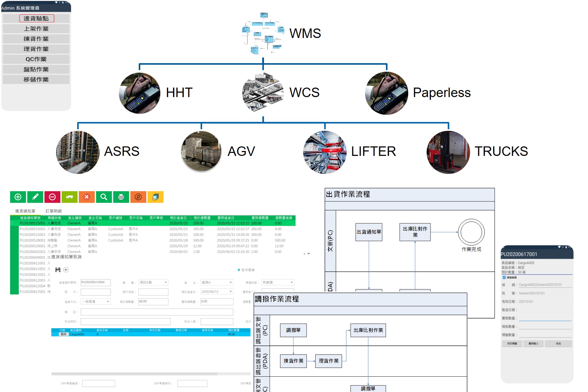Screen dimensions: 588x392
Task: Click the magnifier search toolbar icon
Action: [104, 197]
